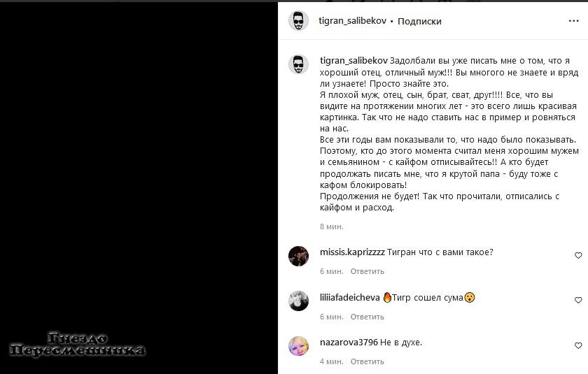Viewport: 588px width, 374px height.
Task: Open tigran_salibekov avatar in post header
Action: click(x=298, y=20)
